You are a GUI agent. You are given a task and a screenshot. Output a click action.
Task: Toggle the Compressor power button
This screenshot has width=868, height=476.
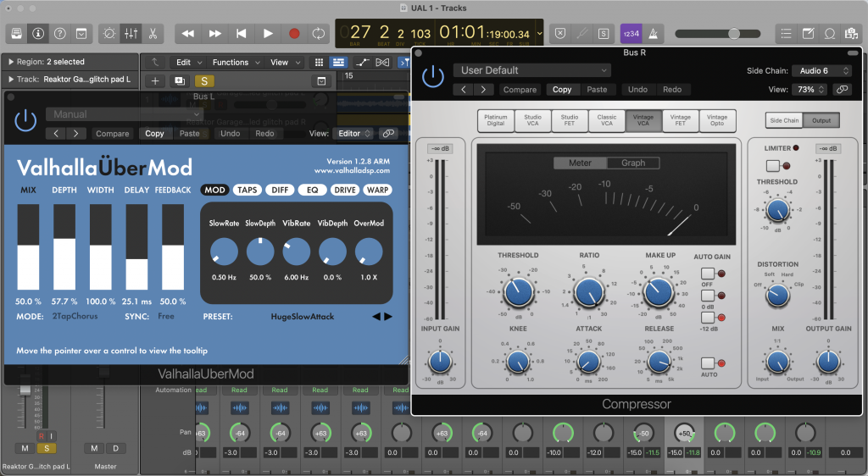(433, 77)
